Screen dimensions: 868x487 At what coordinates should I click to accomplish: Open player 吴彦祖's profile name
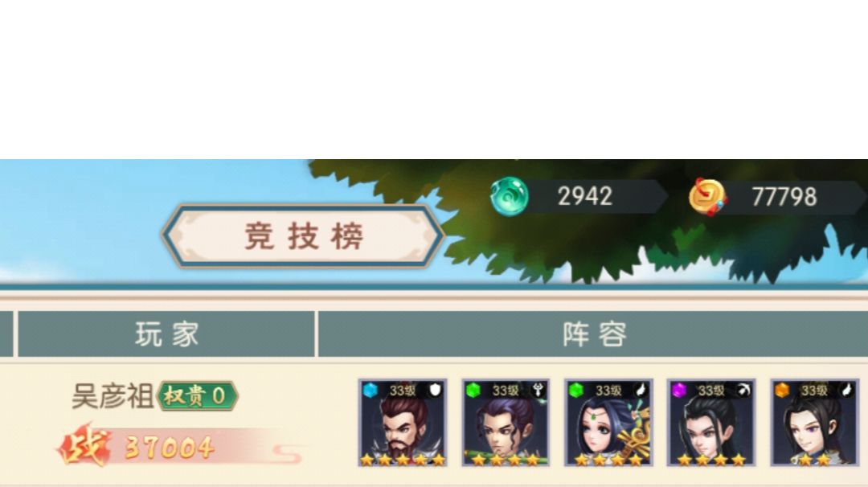tap(113, 396)
